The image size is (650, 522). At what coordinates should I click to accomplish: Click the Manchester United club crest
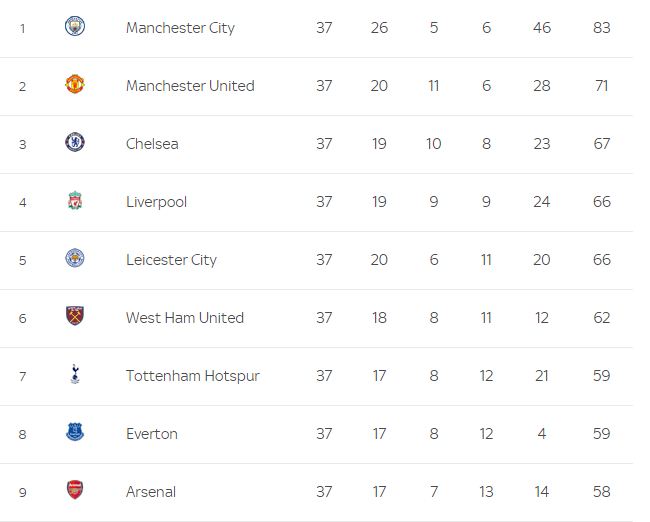tap(75, 85)
